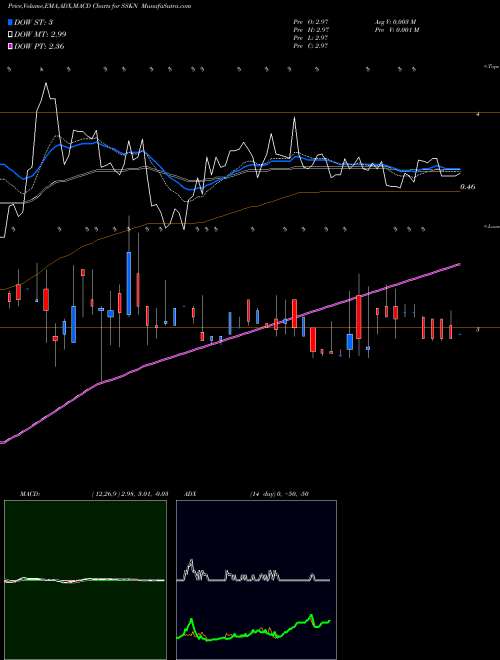Click the price axis label 4
This screenshot has height=660, width=500.
coord(478,114)
